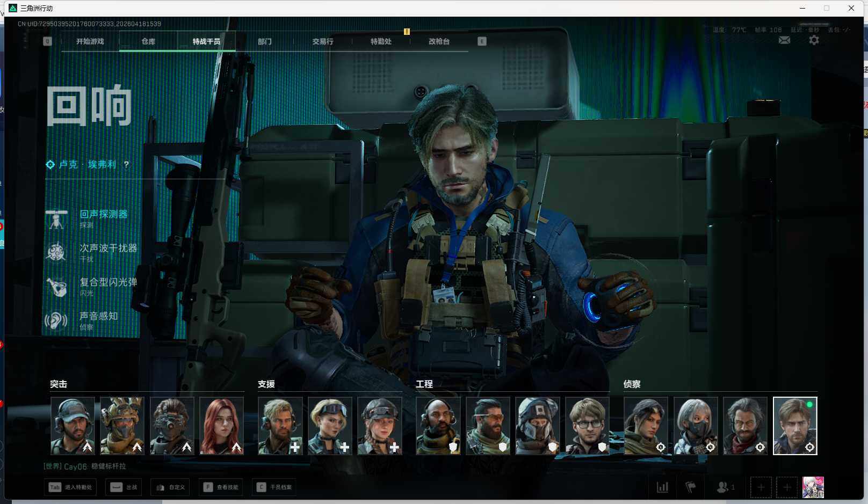Click the question mark beside 卢克·埃弗利
Image resolution: width=868 pixels, height=504 pixels.
(126, 165)
